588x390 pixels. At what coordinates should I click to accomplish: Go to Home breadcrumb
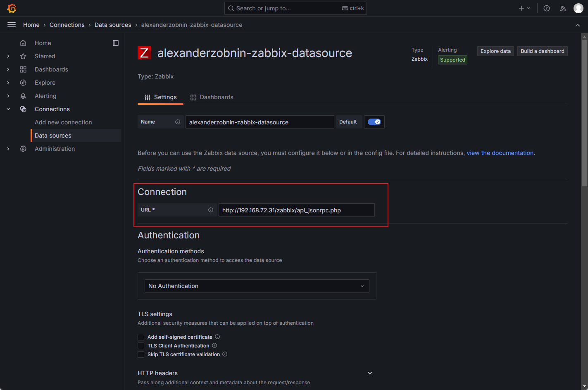tap(31, 25)
